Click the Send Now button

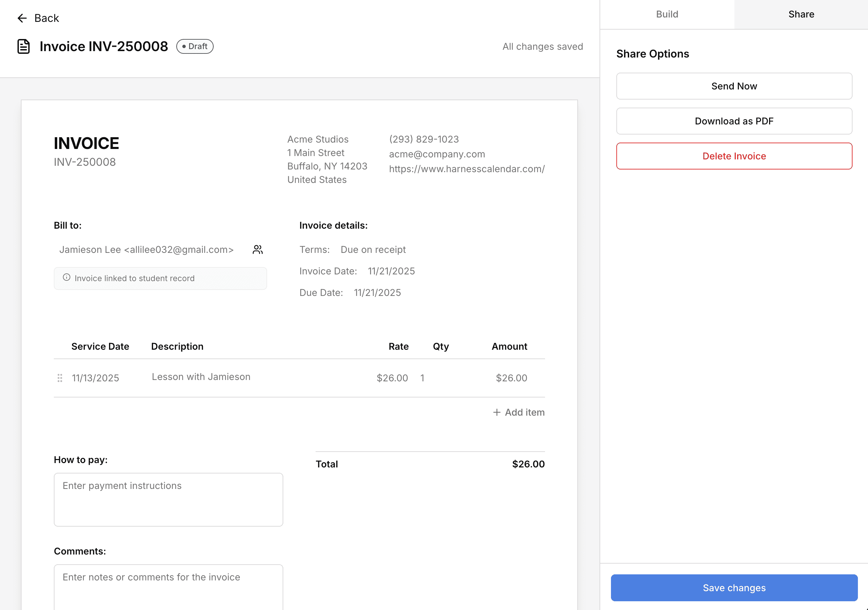[x=734, y=86]
